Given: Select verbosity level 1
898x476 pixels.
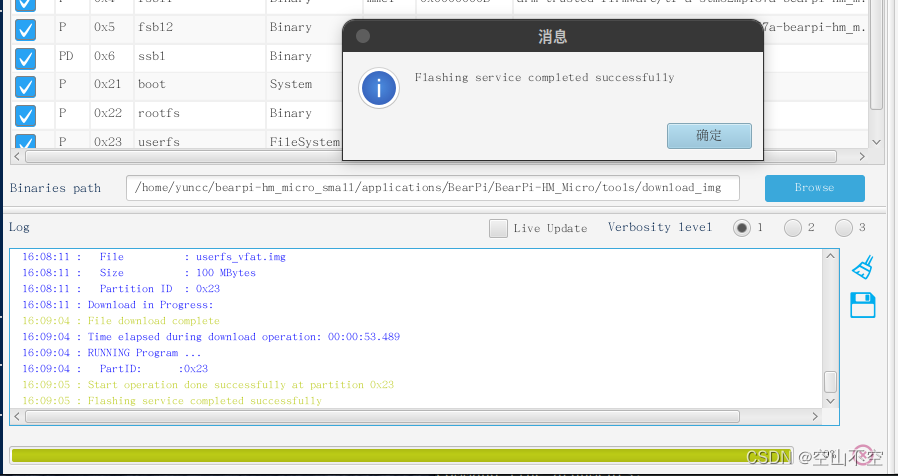Looking at the screenshot, I should [x=742, y=228].
